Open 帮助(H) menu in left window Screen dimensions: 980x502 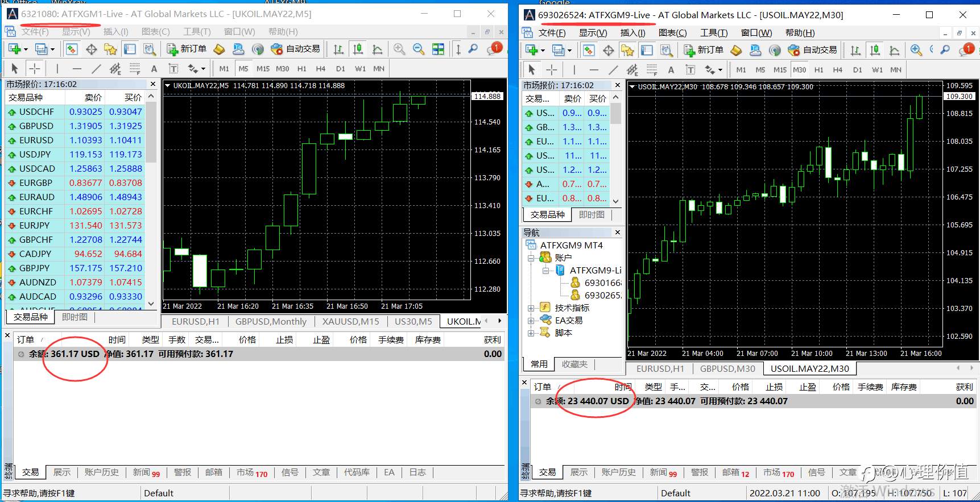coord(283,32)
